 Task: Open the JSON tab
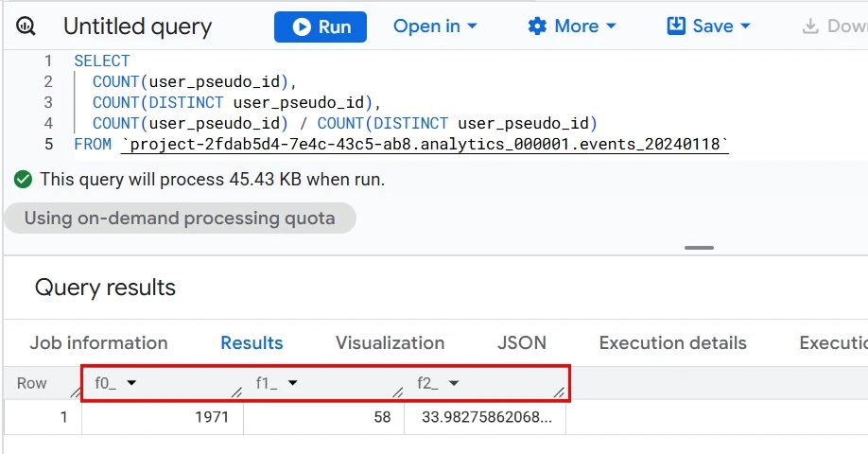pyautogui.click(x=522, y=342)
